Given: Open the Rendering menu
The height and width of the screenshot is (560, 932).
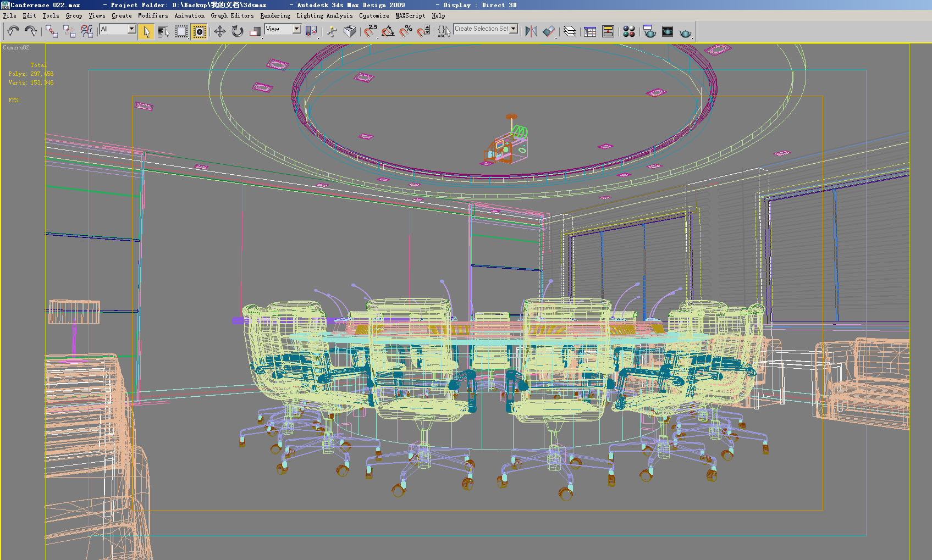Looking at the screenshot, I should point(275,16).
